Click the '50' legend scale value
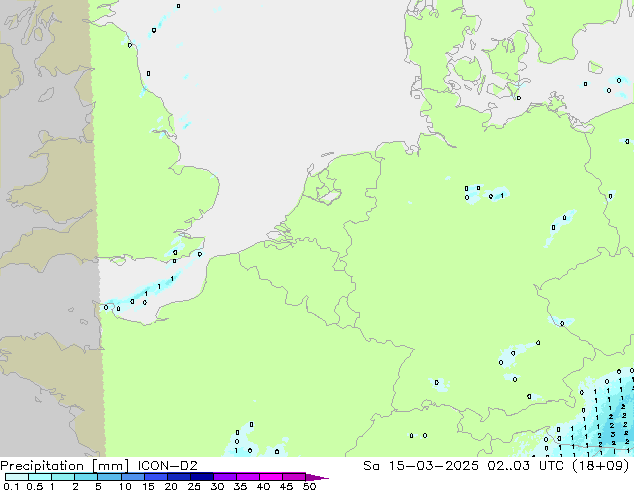This screenshot has width=634, height=490. point(309,486)
